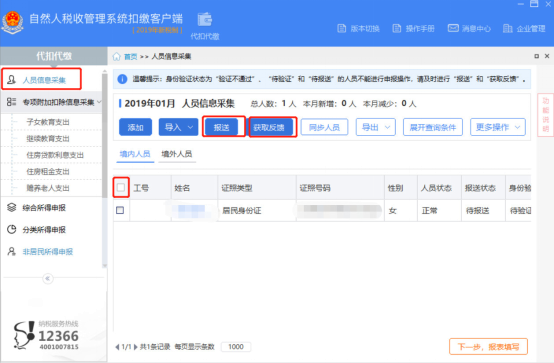Image resolution: width=554 pixels, height=363 pixels.
Task: Click the 报送 button
Action: 221,127
